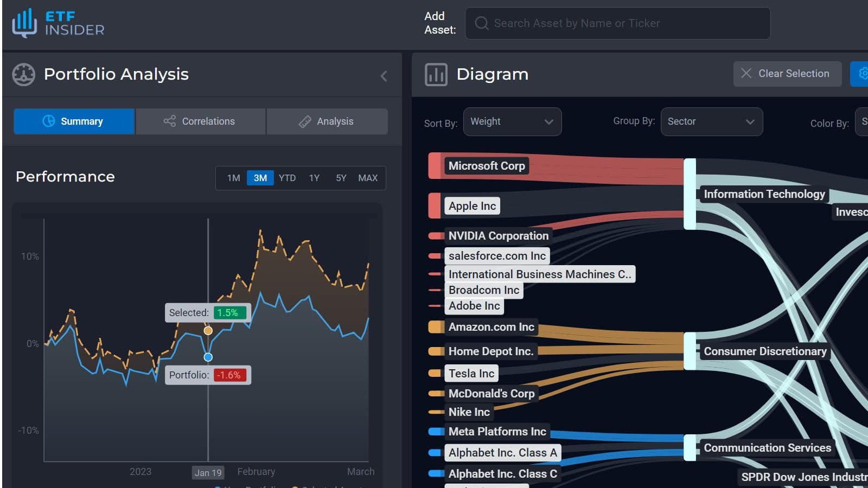Select the 1Y performance range
The image size is (868, 488).
point(314,178)
